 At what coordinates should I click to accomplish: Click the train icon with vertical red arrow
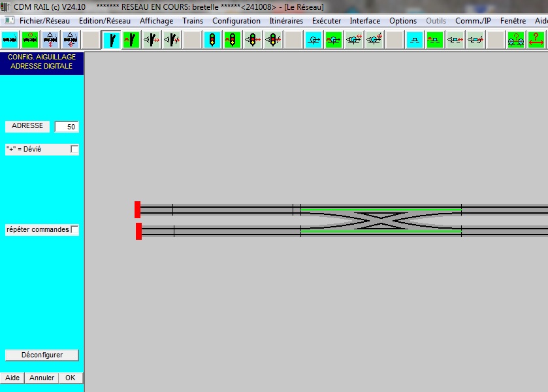pos(50,39)
